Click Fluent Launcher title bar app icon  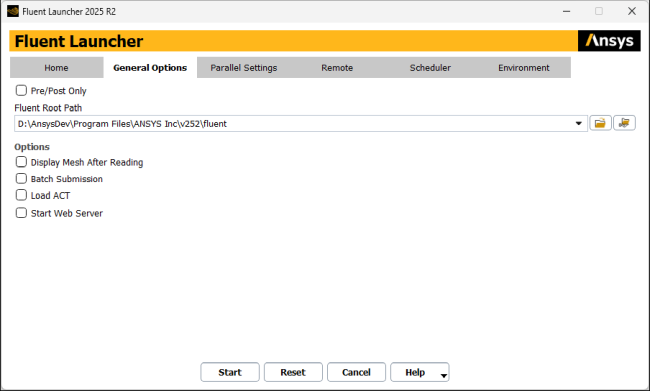(13, 11)
